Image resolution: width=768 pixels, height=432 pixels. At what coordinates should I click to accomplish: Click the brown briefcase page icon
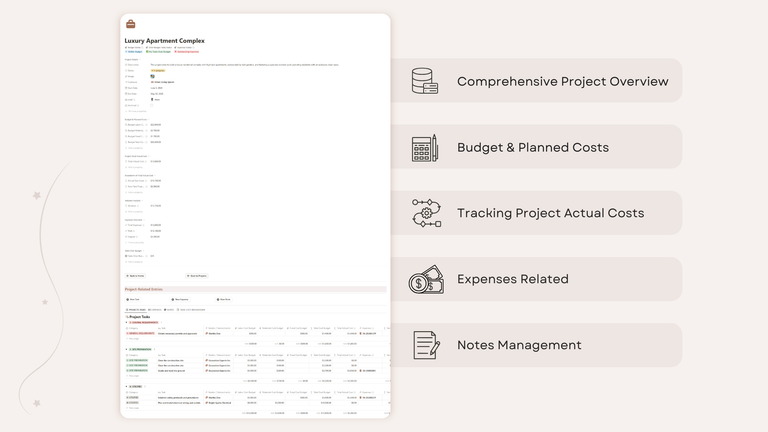[x=130, y=24]
